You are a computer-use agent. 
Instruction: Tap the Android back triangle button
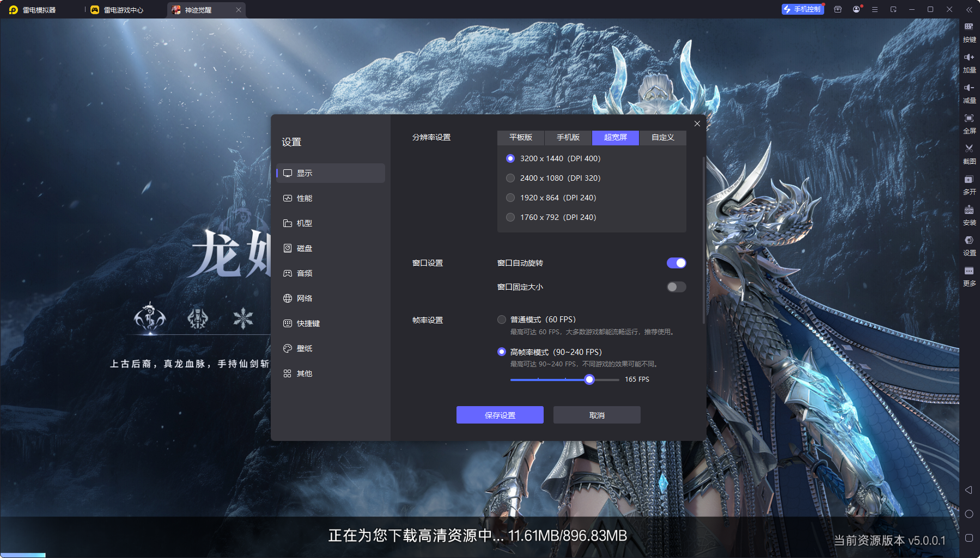pyautogui.click(x=969, y=490)
